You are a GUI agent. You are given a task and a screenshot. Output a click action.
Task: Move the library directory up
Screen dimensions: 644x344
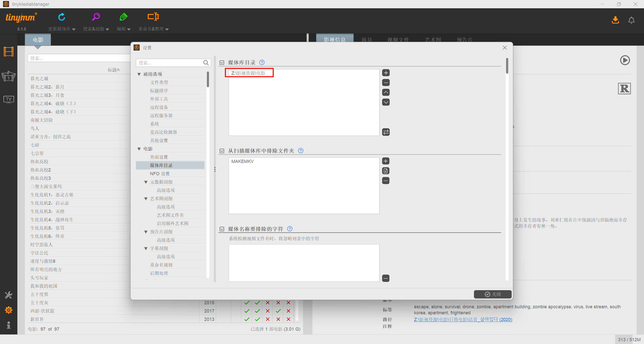click(386, 92)
